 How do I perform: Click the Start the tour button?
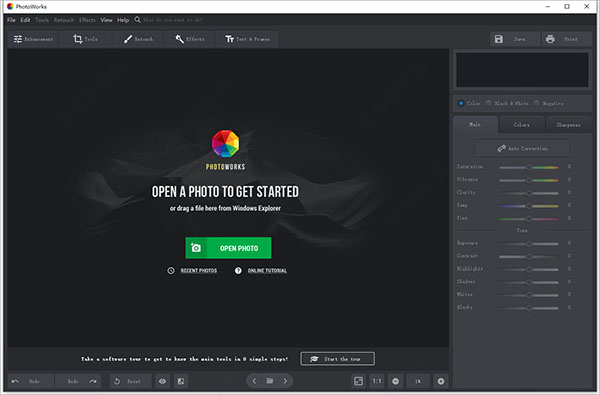(x=338, y=359)
